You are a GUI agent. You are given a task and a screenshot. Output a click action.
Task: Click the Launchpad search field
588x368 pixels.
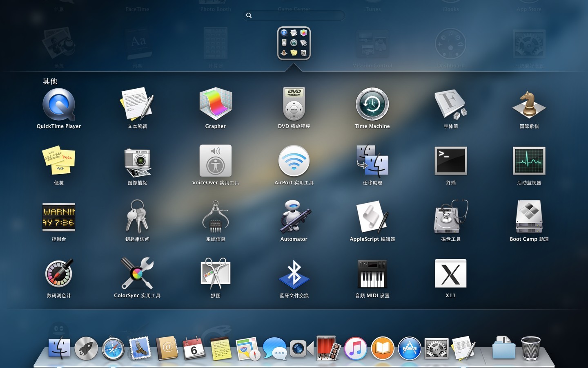point(294,16)
